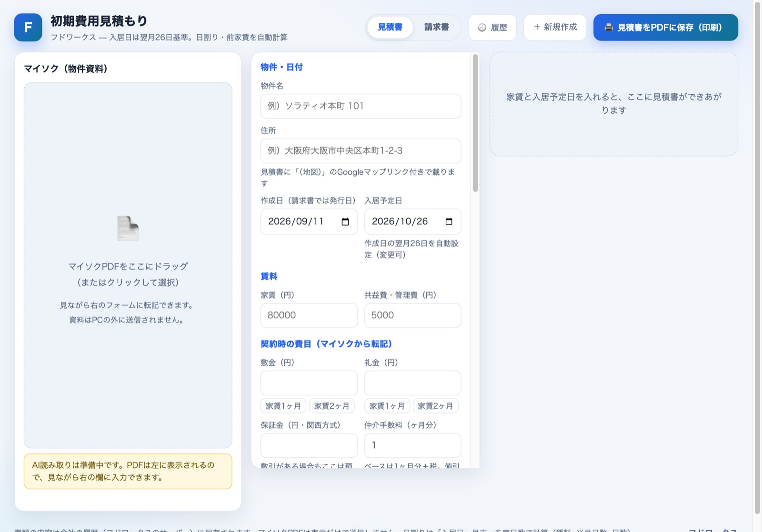Set 敷金 to 家賃1ヶ月

coord(283,406)
